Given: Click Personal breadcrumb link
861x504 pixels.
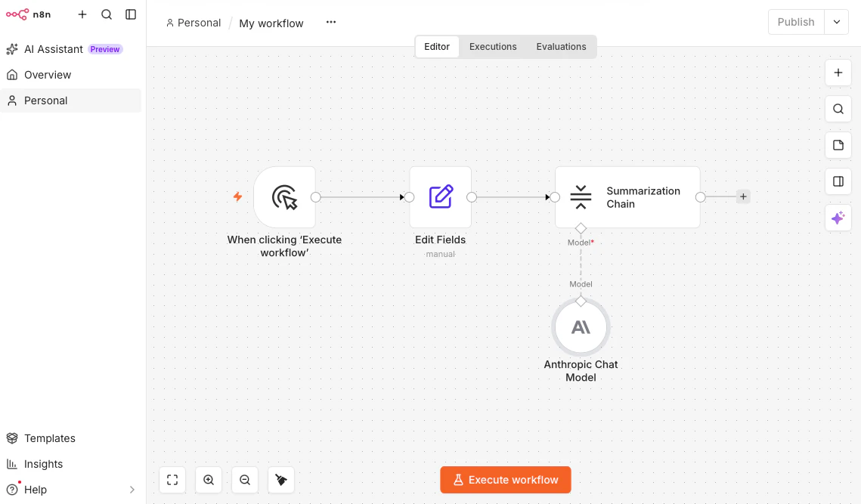Looking at the screenshot, I should [x=194, y=23].
